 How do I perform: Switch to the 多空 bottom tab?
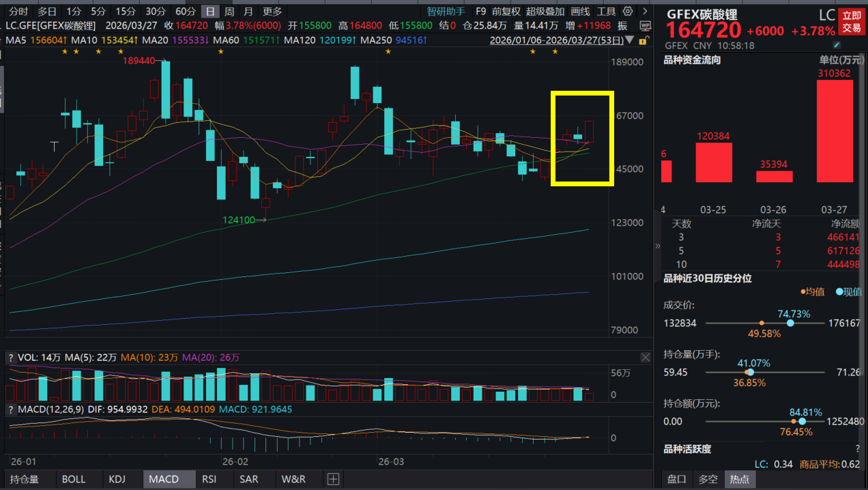(708, 479)
